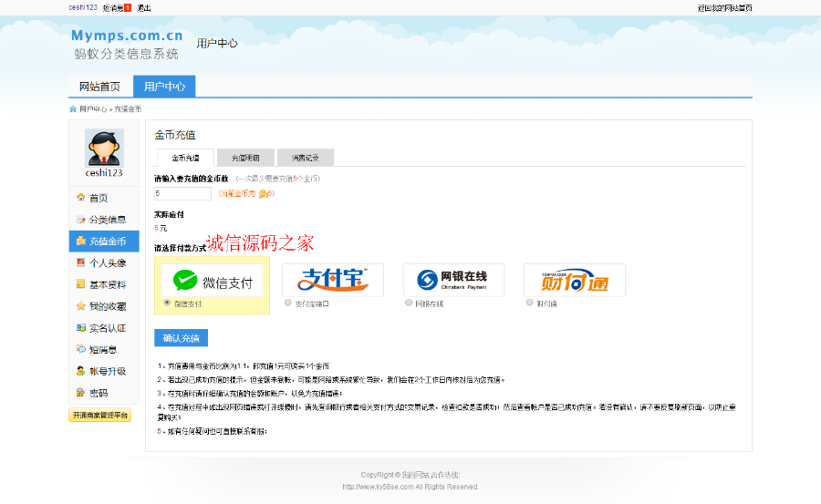Click the ID card icon beside 实名认证
The image size is (821, 504).
pos(80,327)
